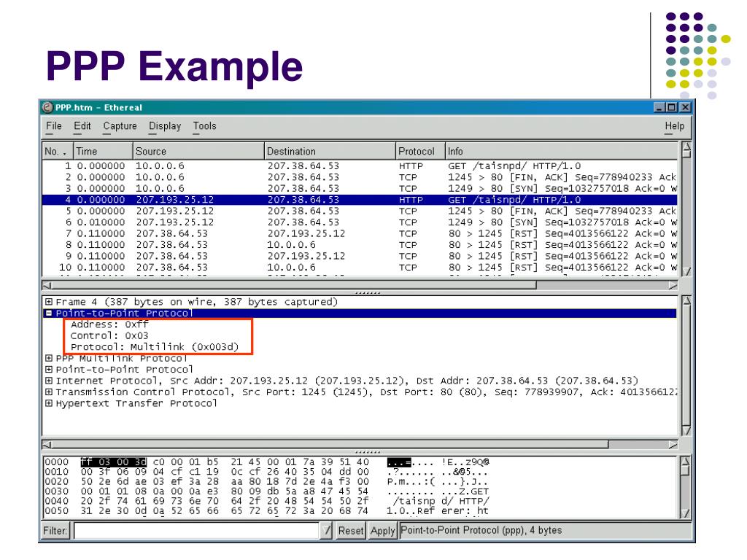This screenshot has width=747, height=560.
Task: Click hex row offset 0010
Action: tap(56, 472)
